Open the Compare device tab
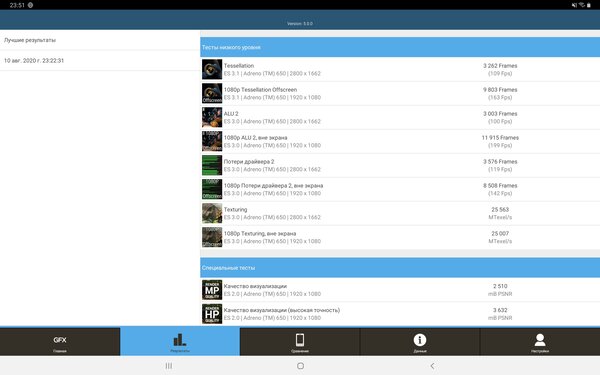This screenshot has width=600, height=375. (300, 342)
